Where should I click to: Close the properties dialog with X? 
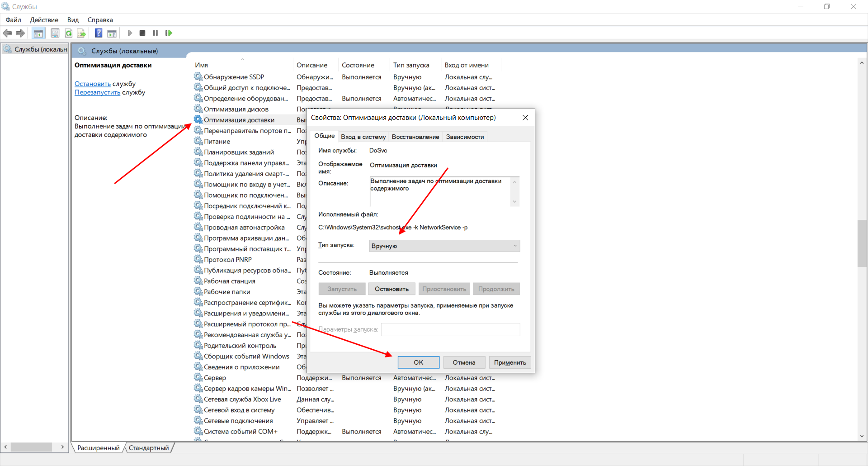tap(525, 118)
